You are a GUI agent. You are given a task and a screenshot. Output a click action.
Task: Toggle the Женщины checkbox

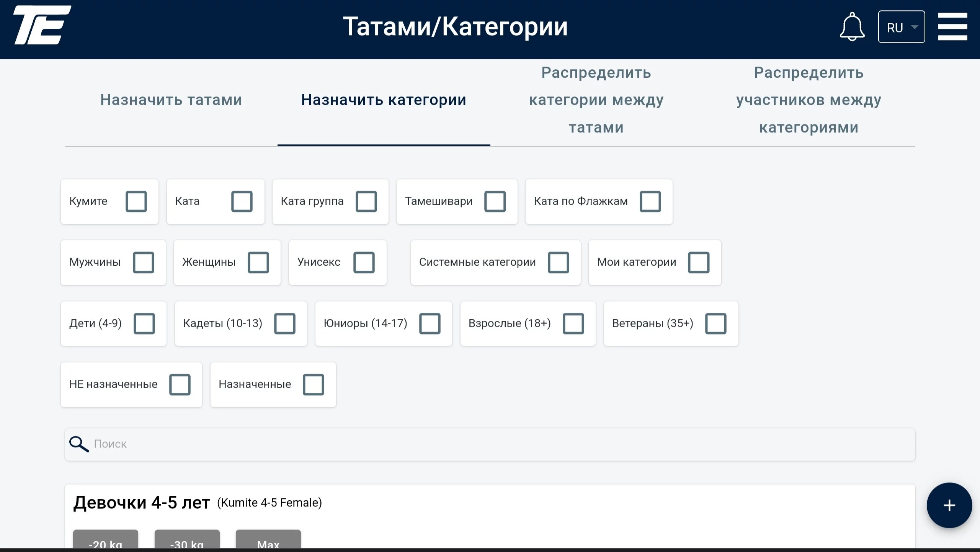[258, 262]
